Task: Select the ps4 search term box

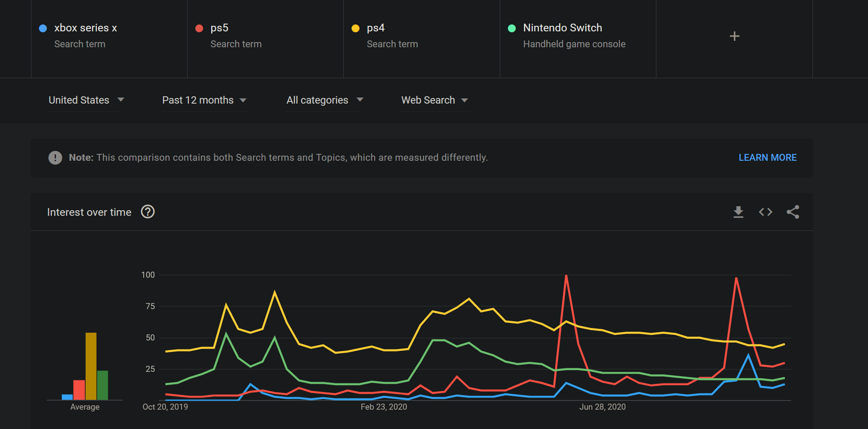Action: (x=422, y=39)
